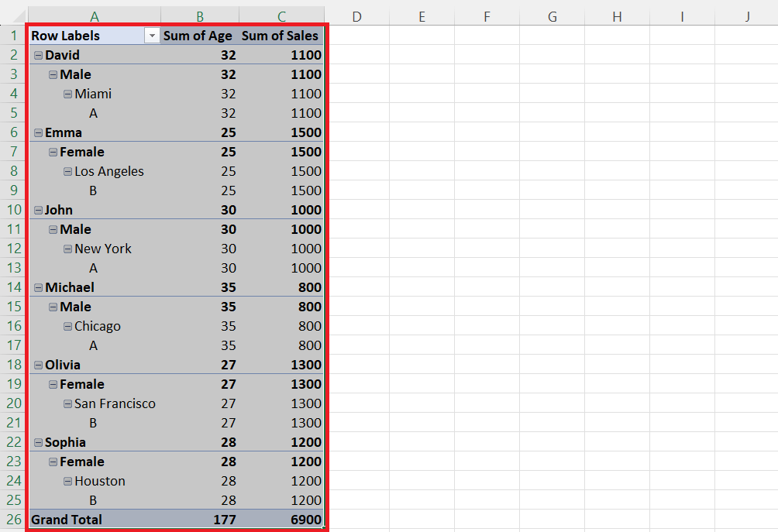Collapse the Los Angeles subgroup
The image size is (778, 532).
(x=67, y=171)
